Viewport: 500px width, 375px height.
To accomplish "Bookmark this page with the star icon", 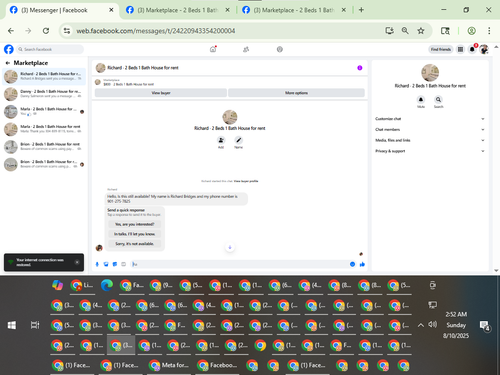I will coord(421,31).
